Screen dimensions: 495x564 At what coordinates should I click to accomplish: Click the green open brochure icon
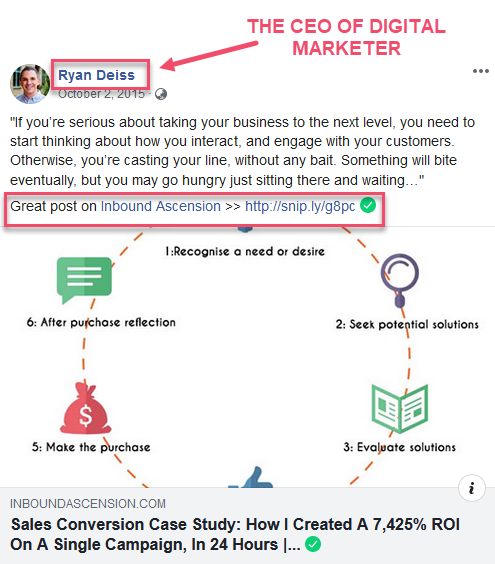tap(400, 409)
